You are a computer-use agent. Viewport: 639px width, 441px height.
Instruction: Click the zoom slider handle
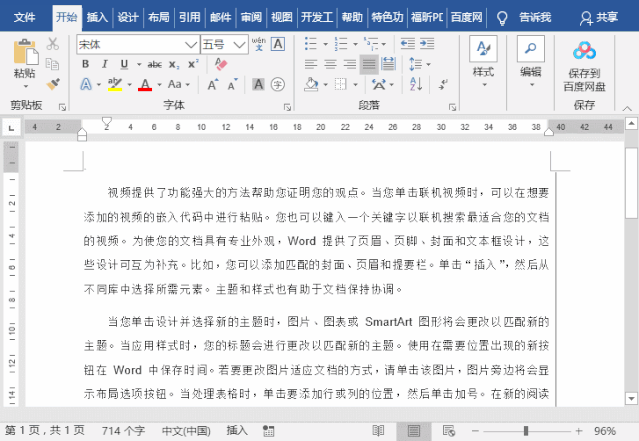(526, 431)
